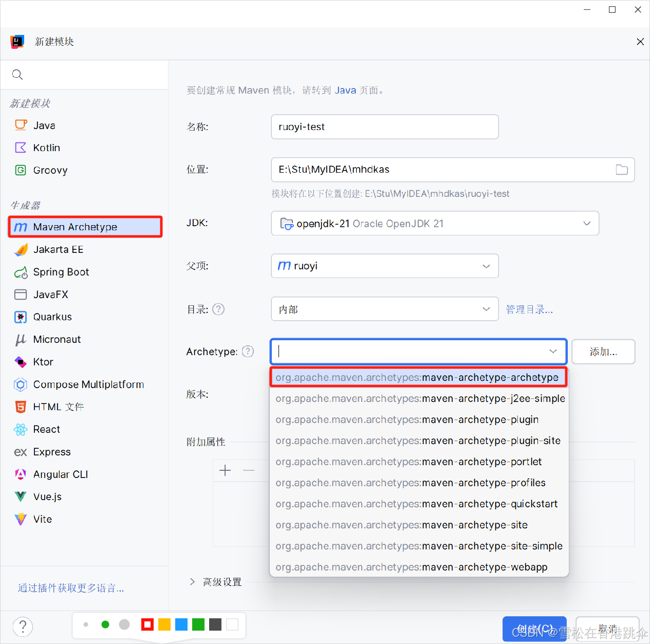Browse location with the folder icon
The image size is (650, 644).
pyautogui.click(x=622, y=170)
